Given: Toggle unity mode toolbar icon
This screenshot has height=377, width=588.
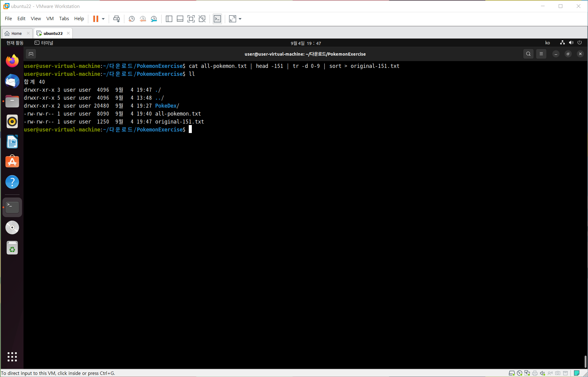Looking at the screenshot, I should coord(202,19).
